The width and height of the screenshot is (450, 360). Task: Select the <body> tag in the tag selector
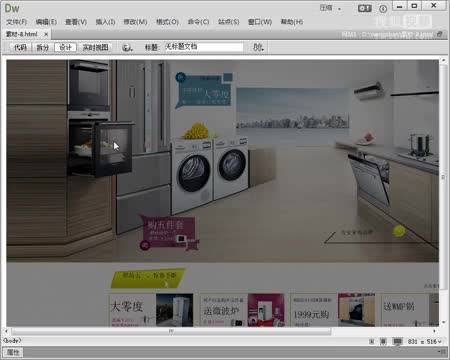[x=12, y=340]
